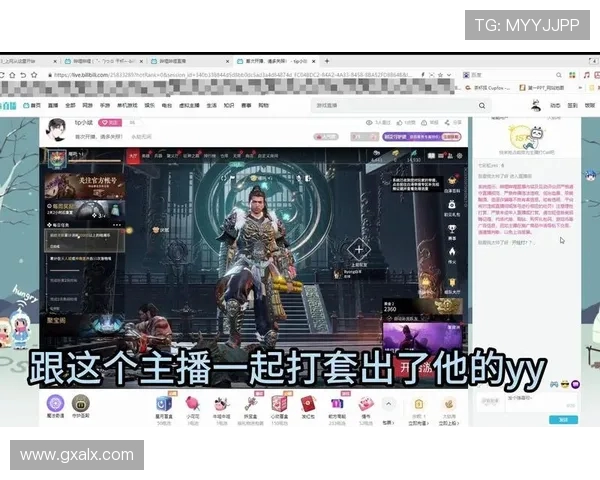This screenshot has width=600, height=480.
Task: Click the purple guardian banner button
Action: point(421,137)
